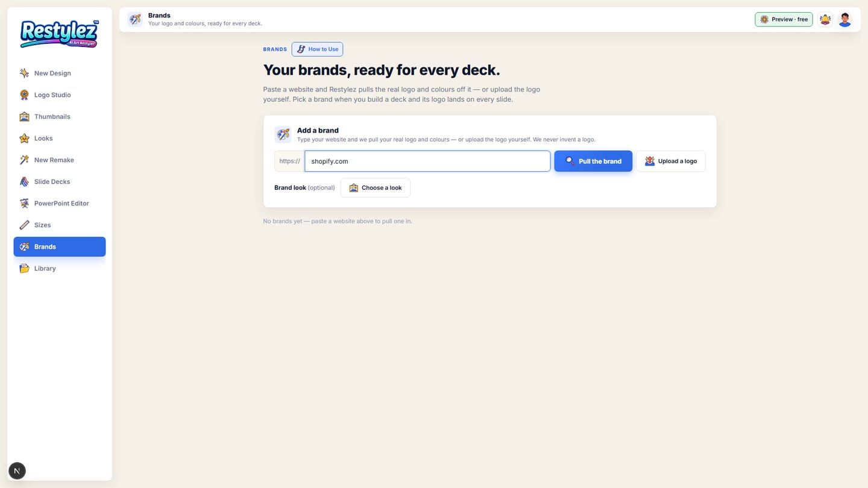Select the Looks star icon
The image size is (868, 488).
point(24,138)
